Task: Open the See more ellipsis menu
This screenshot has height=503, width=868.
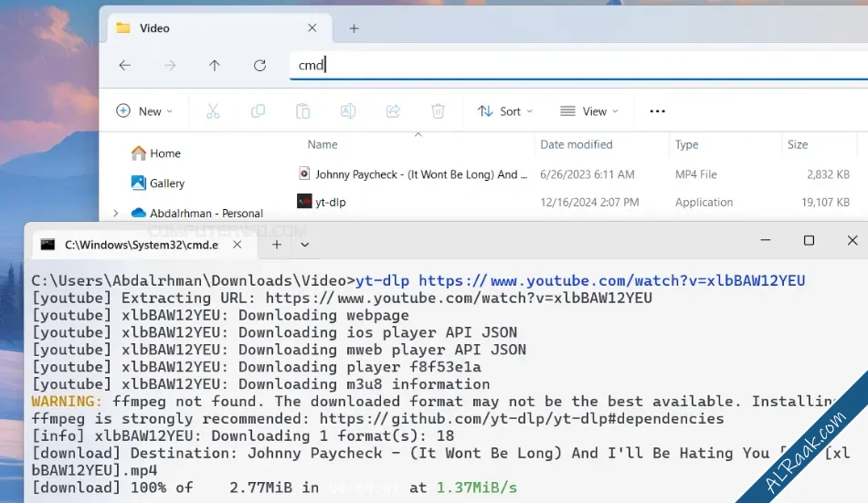Action: [657, 111]
